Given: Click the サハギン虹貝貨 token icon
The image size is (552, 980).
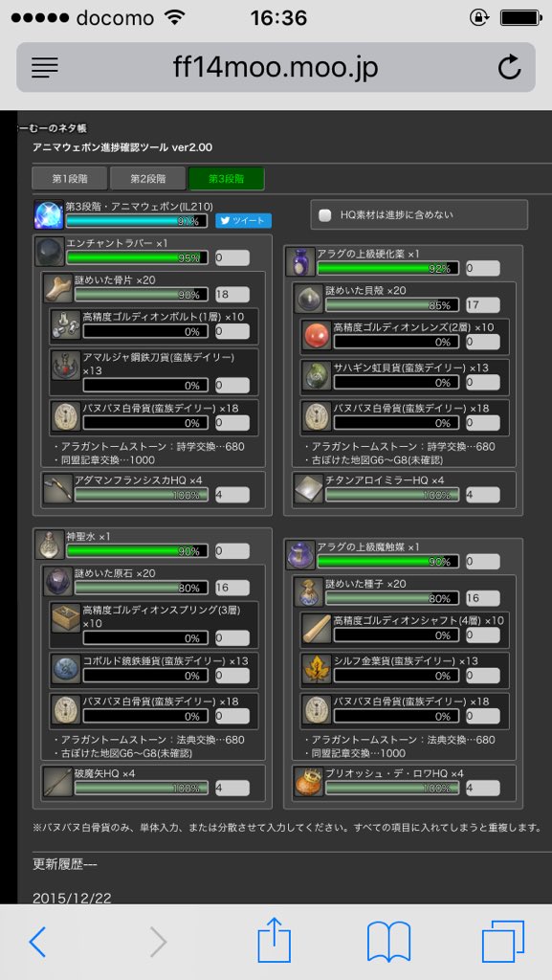Looking at the screenshot, I should (318, 375).
